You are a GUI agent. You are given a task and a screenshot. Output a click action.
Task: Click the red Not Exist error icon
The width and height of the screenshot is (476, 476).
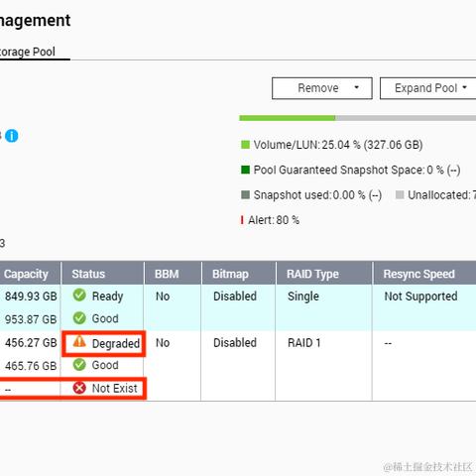tap(79, 388)
